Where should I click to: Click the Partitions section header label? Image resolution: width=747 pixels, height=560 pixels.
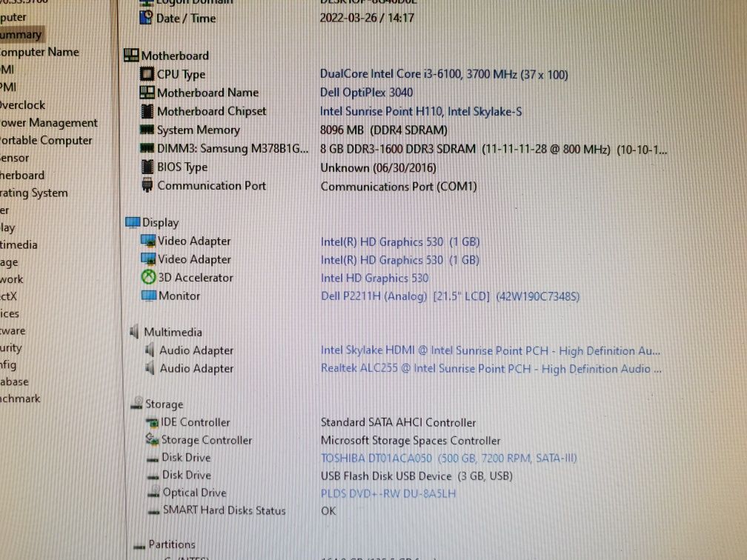171,544
